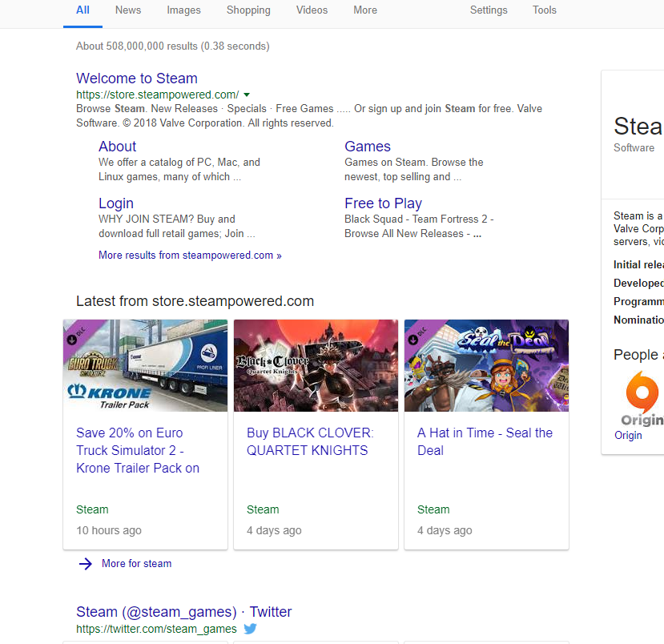Click More results from steampowered.com
This screenshot has height=644, width=664.
pos(190,256)
